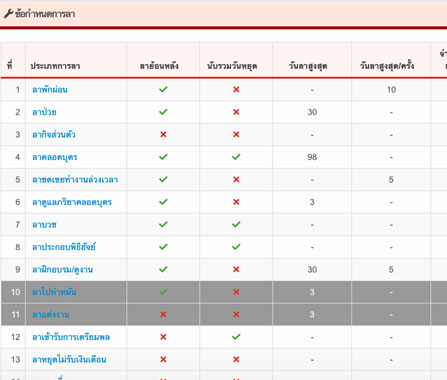Click the นับรวมวันหยุด check mark in ลาเข้ารับการเตรียมพล row
447x380 pixels.
(x=236, y=337)
